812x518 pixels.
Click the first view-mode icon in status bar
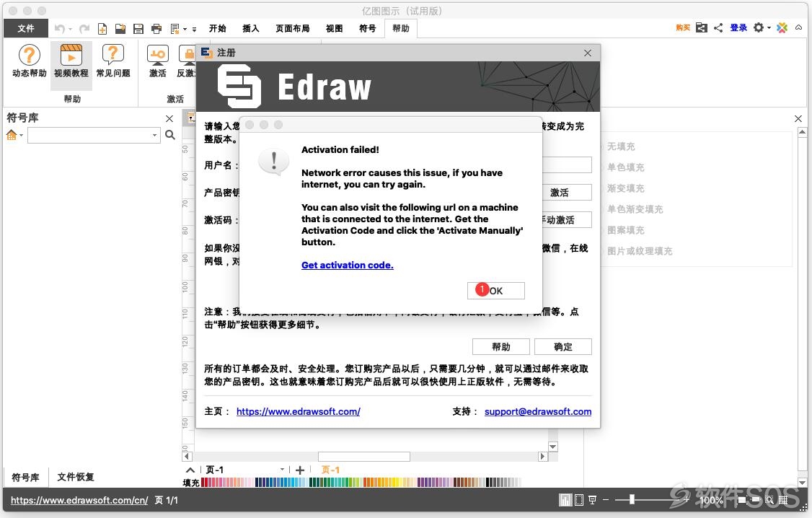click(565, 500)
